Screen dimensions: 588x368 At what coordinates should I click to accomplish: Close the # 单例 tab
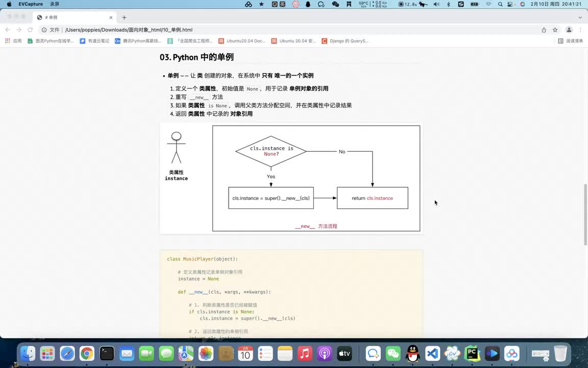point(111,17)
